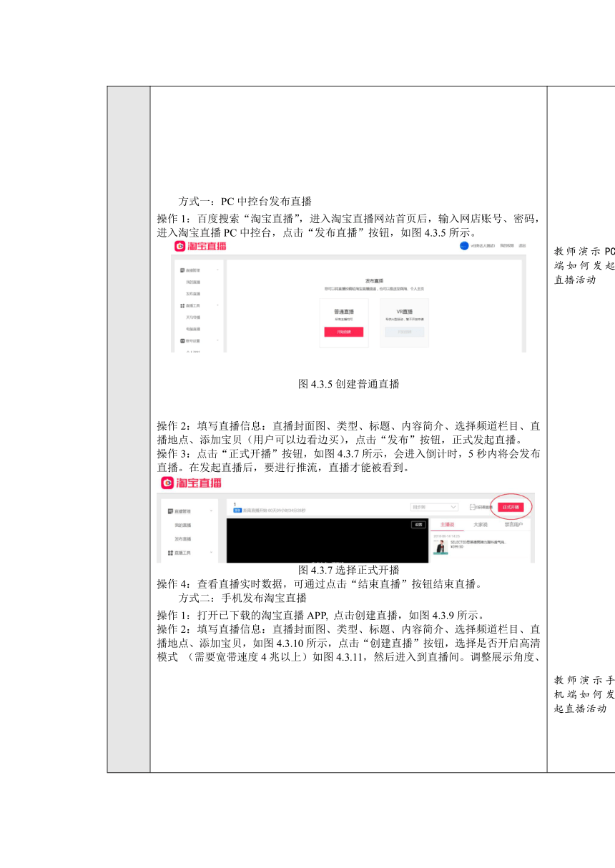Click the caption 图 4.3.7 选择正式开播

[348, 570]
